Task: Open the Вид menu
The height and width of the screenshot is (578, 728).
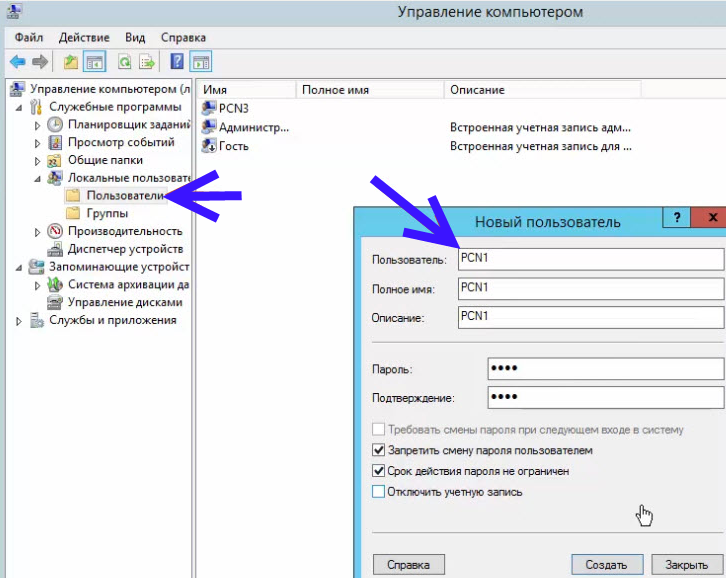Action: (135, 37)
